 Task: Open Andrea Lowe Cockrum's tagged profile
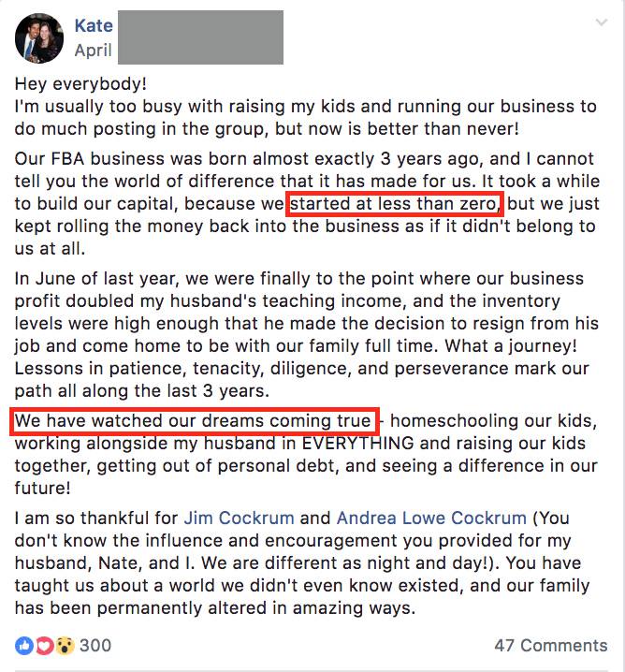pyautogui.click(x=432, y=518)
